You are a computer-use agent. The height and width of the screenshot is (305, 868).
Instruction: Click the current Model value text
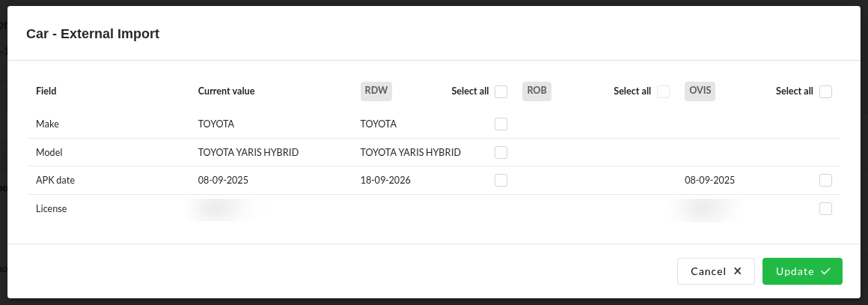248,152
